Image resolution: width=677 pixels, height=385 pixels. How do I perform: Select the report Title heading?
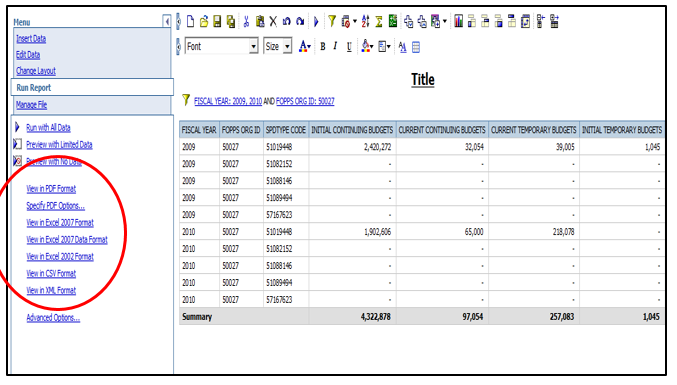tap(423, 79)
